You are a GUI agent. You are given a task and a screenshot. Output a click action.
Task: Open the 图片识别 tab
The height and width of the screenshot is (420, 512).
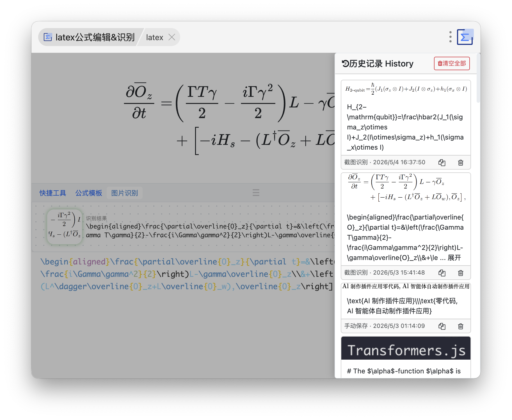tap(124, 193)
